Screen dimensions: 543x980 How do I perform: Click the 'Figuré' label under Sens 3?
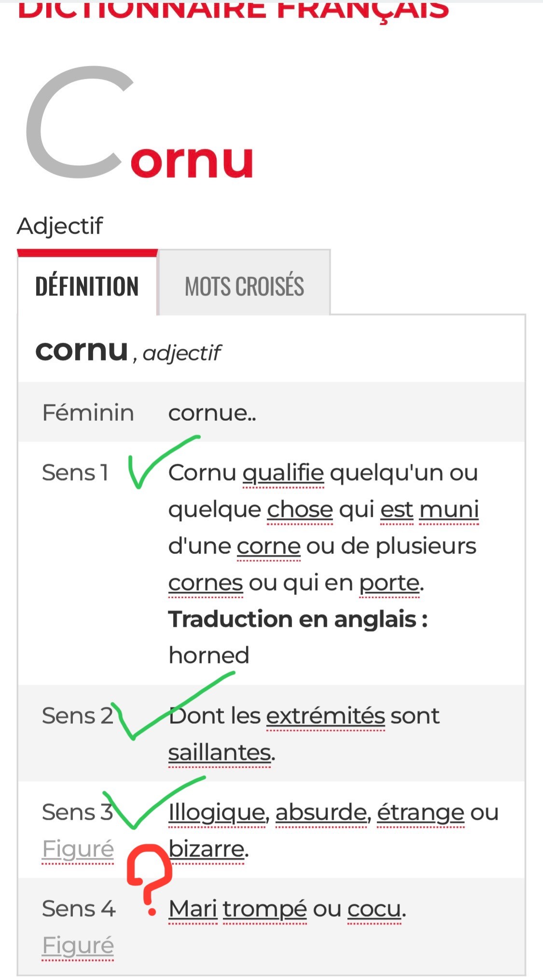coord(78,849)
